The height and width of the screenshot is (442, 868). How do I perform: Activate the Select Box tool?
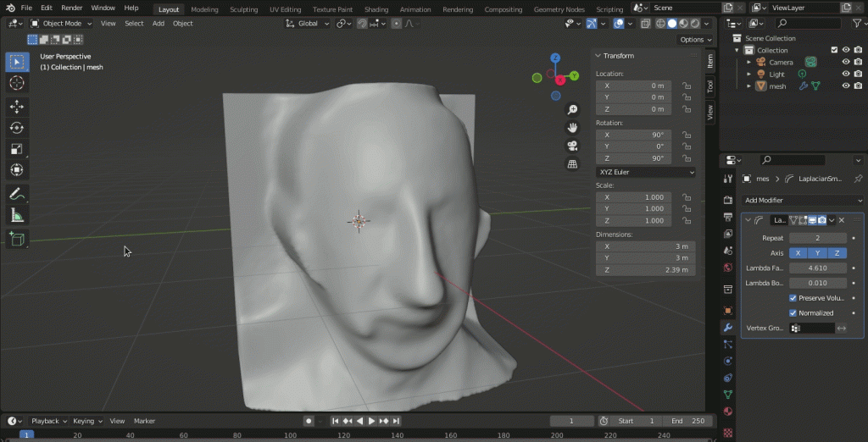pos(17,62)
